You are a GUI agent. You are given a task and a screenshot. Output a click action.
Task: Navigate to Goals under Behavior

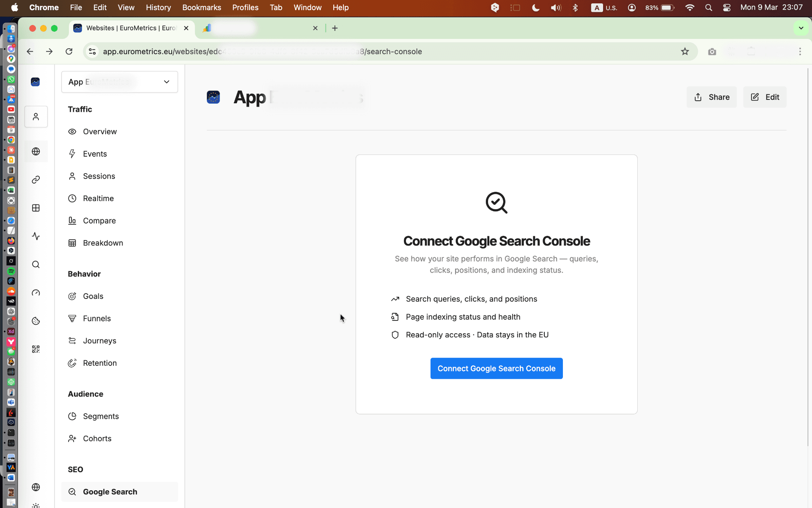[x=120, y=296]
